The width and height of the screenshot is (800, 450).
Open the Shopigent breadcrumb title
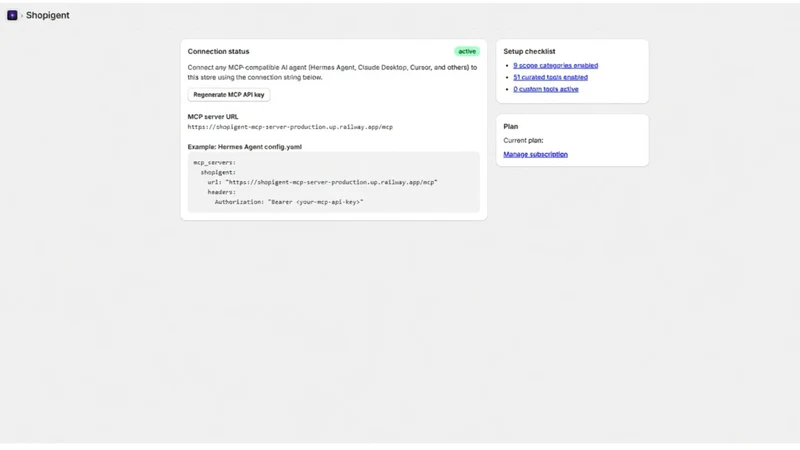[x=47, y=15]
